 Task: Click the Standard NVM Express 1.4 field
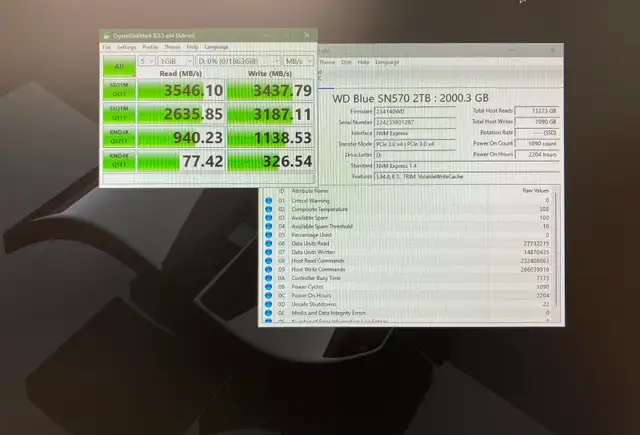[467, 166]
